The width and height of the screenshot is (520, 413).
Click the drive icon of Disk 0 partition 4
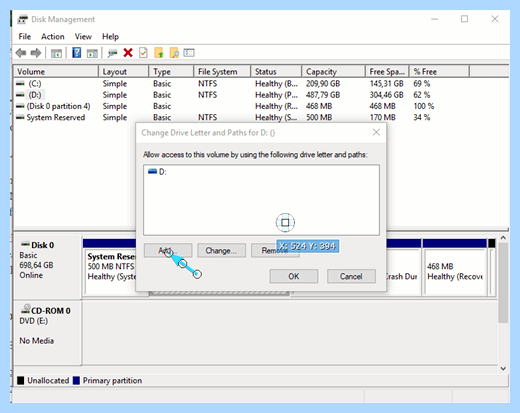coord(20,106)
